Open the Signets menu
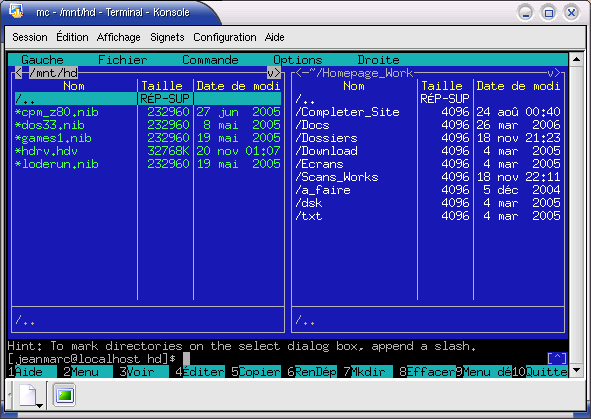Screen dimensions: 591x419 [x=167, y=37]
